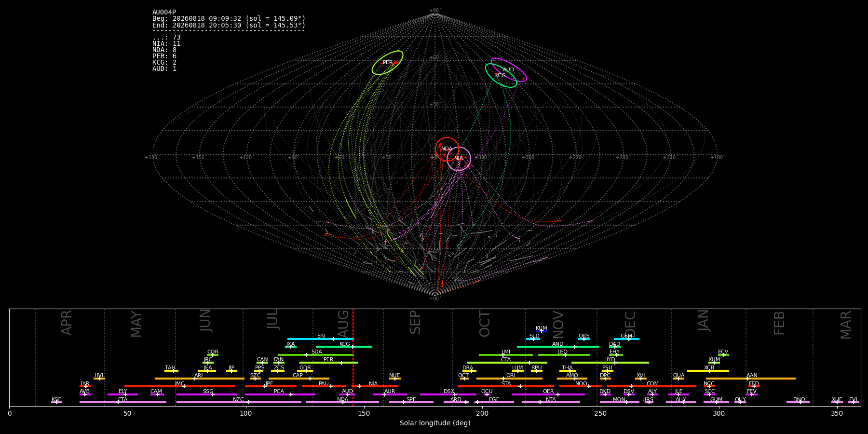868x434 pixels.
Task: Select the ETA pink shower bar
Action: click(123, 402)
